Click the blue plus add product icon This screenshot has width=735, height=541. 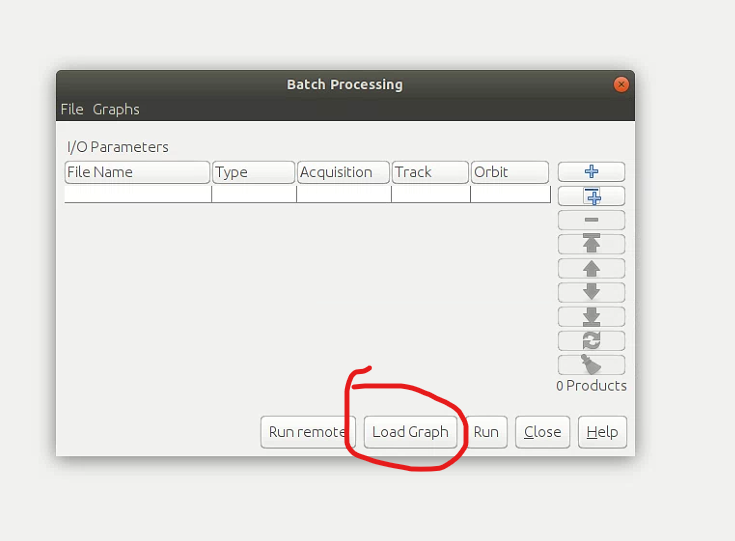click(591, 172)
